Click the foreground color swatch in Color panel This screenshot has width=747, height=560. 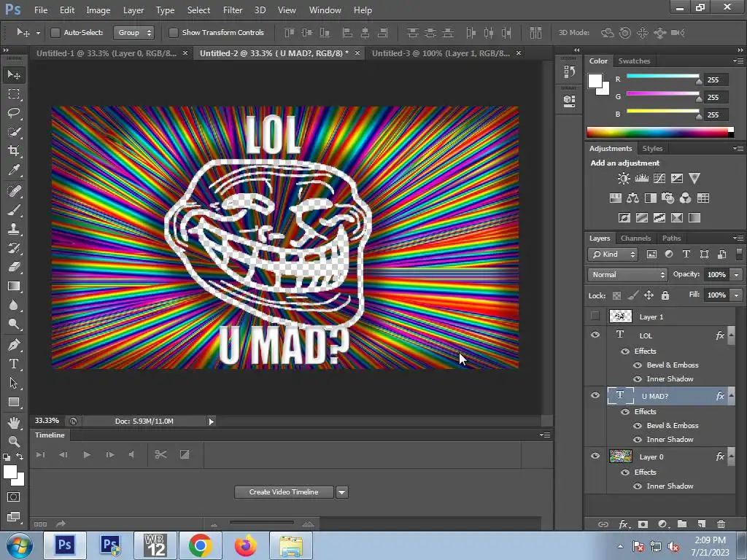coord(595,81)
